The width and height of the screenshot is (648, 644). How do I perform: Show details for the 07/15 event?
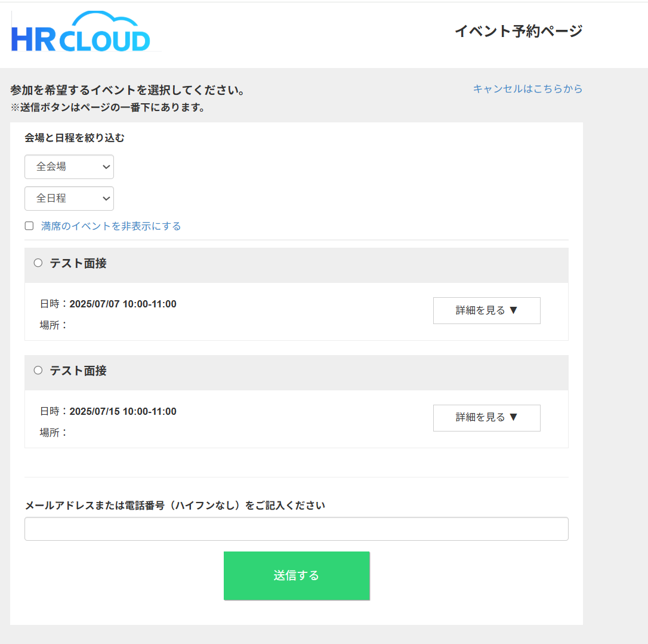(x=486, y=418)
